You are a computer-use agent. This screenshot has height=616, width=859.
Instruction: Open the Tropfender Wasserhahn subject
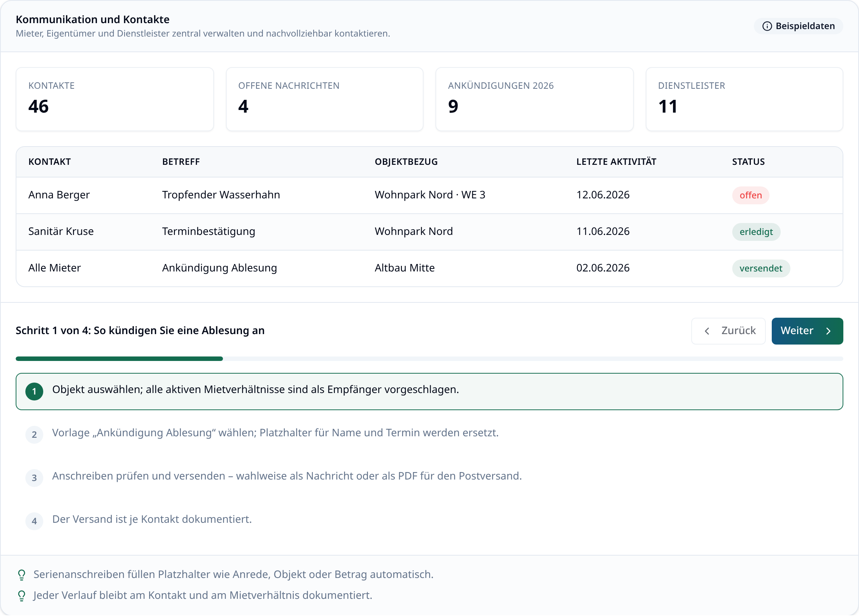tap(221, 195)
